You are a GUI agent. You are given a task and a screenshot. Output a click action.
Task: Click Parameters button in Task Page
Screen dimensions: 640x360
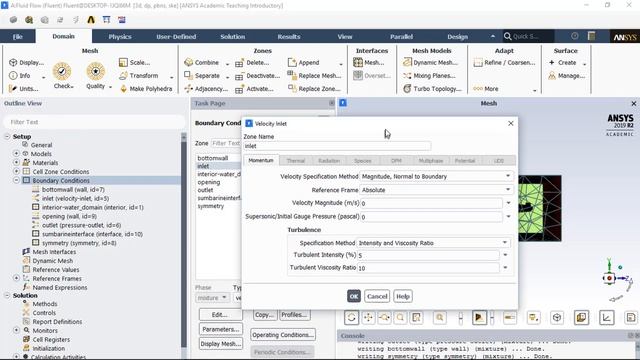[221, 329]
